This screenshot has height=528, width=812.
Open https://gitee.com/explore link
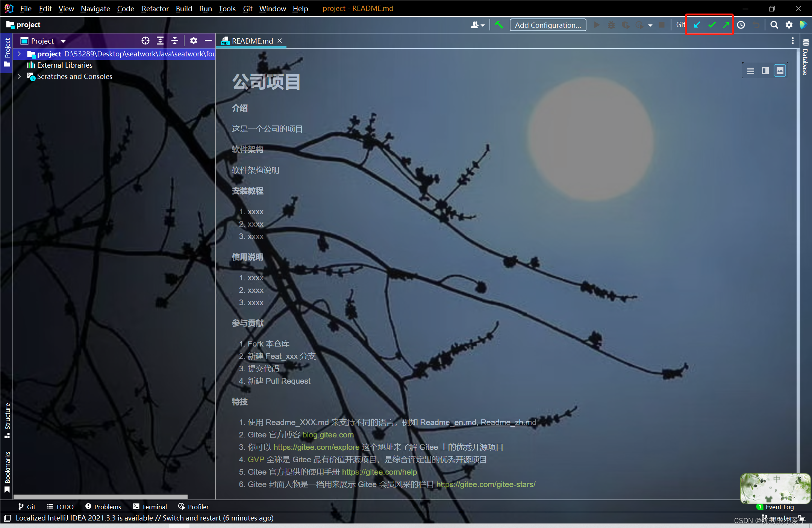[317, 447]
